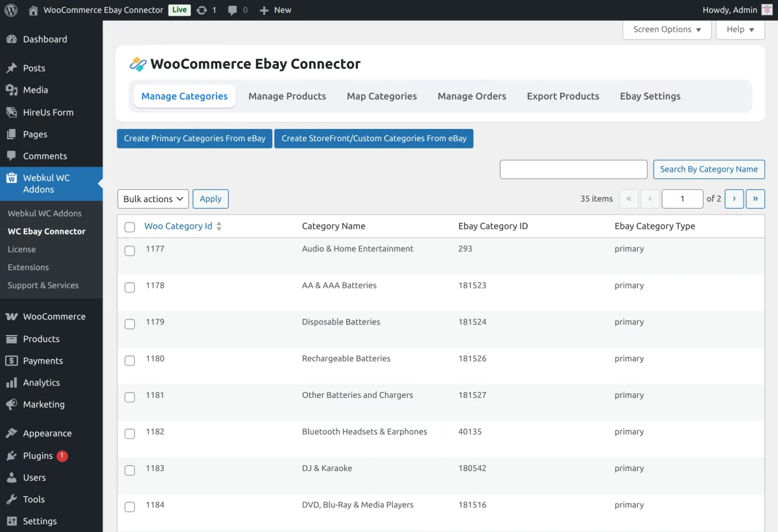Click the Payments dollar icon

point(12,361)
